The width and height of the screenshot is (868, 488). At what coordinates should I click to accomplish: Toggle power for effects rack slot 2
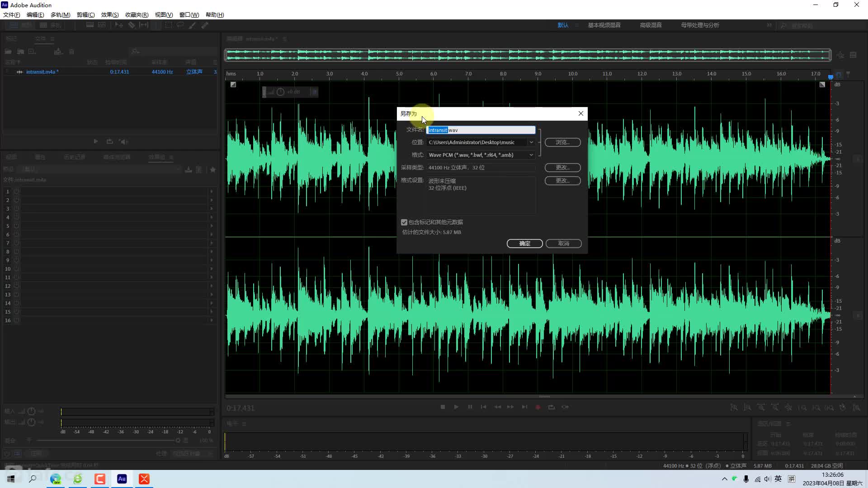click(17, 200)
